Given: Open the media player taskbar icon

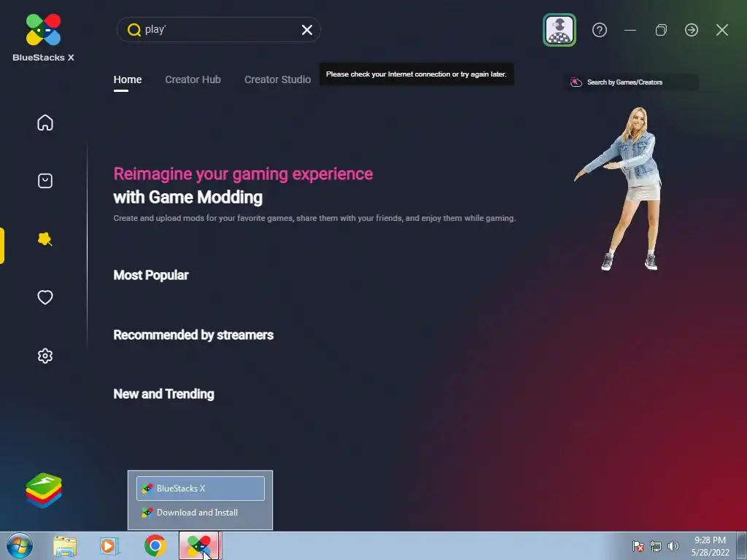Looking at the screenshot, I should (109, 546).
